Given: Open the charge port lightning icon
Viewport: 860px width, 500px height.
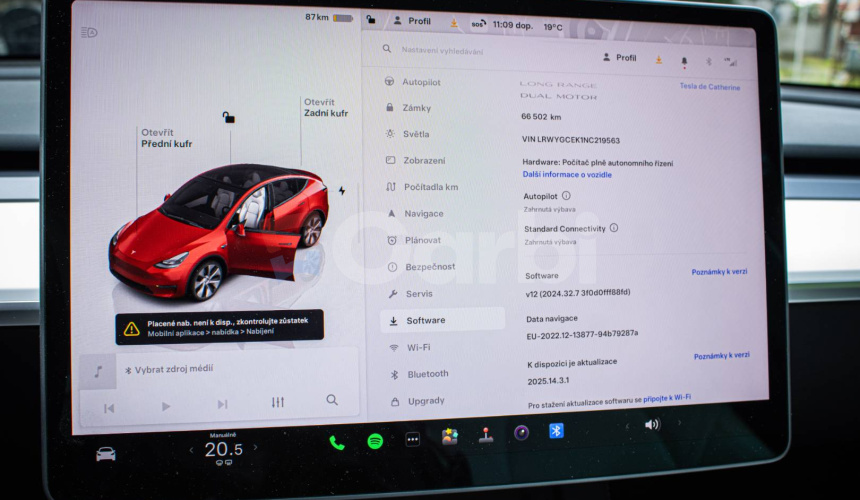Looking at the screenshot, I should tap(342, 190).
